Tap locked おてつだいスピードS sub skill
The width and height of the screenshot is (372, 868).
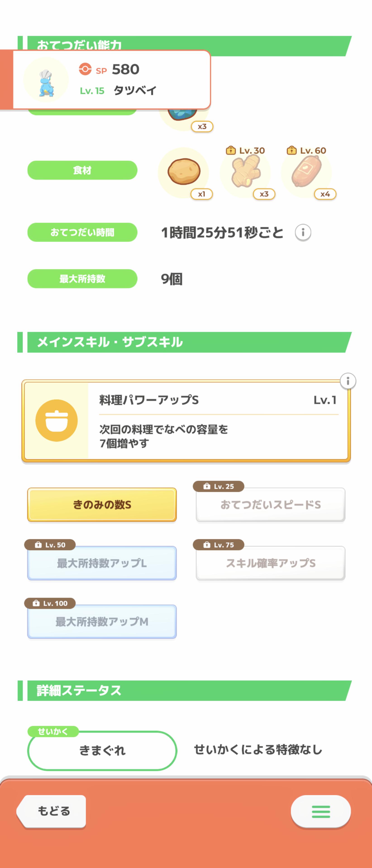click(x=270, y=505)
